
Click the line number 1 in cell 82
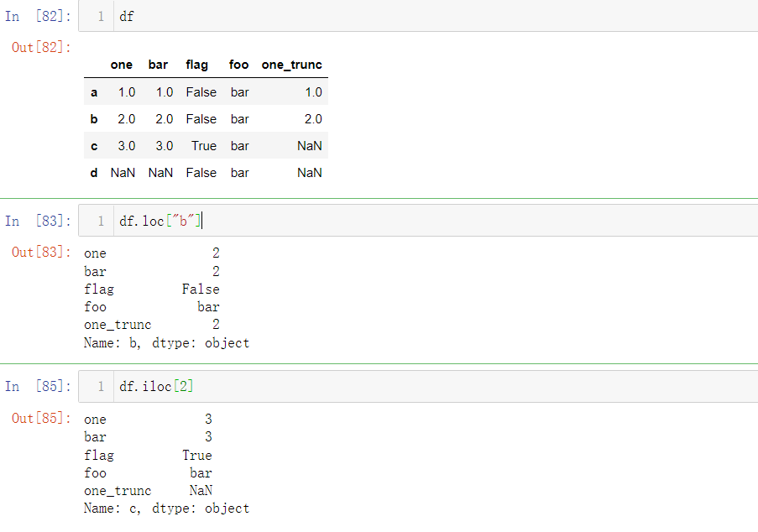tap(101, 17)
